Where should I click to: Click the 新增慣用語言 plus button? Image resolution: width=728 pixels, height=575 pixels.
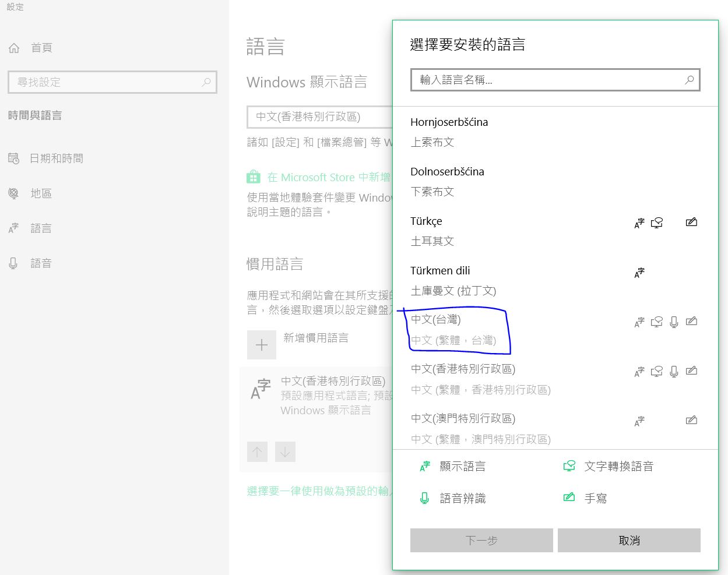point(261,344)
